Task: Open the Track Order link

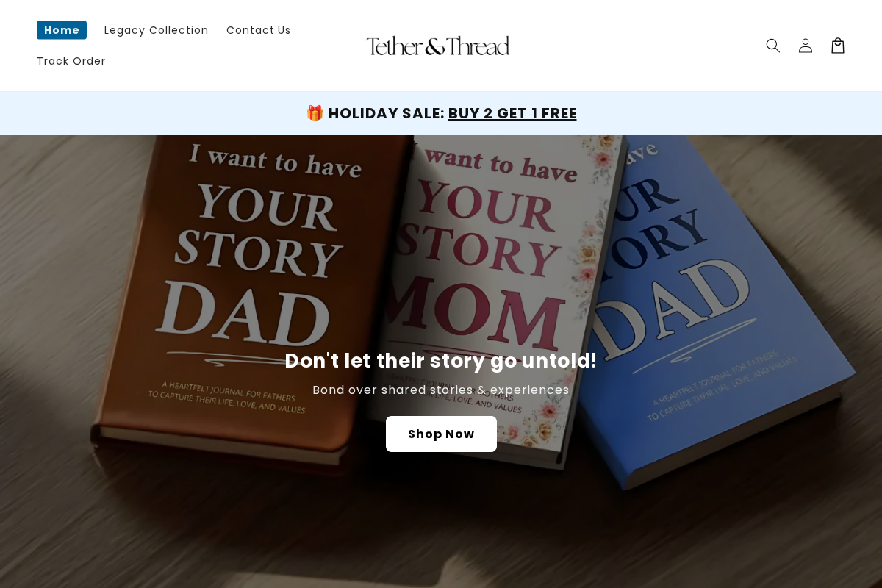Action: click(x=71, y=61)
